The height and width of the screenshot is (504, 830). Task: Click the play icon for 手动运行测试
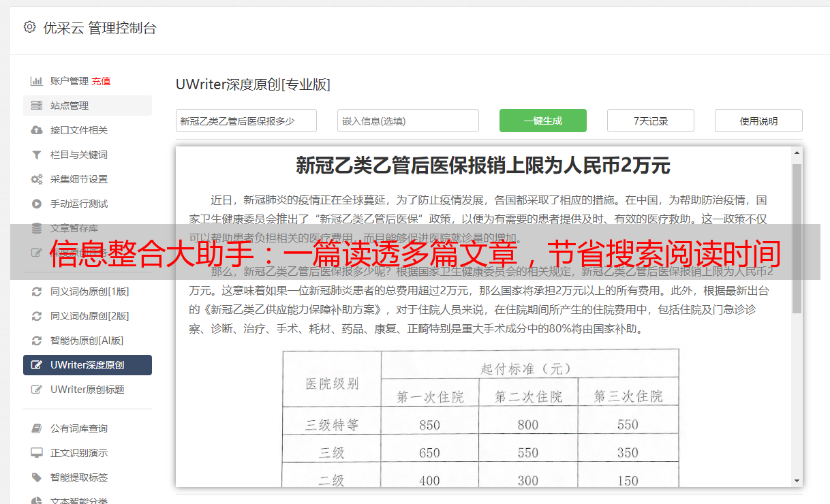[x=37, y=204]
